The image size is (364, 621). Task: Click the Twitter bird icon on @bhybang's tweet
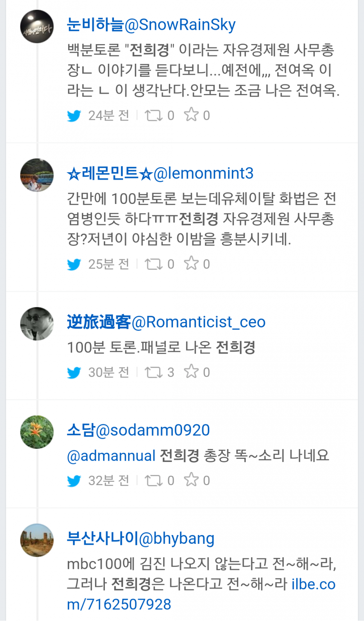coord(74,619)
